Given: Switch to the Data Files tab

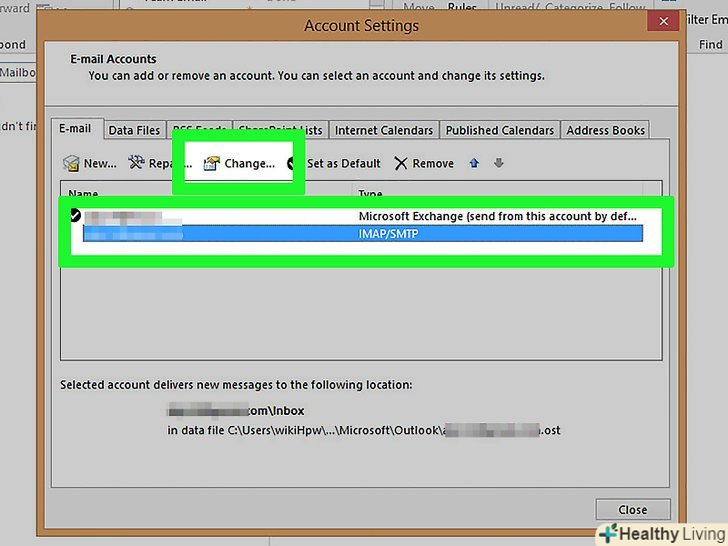Looking at the screenshot, I should point(134,130).
